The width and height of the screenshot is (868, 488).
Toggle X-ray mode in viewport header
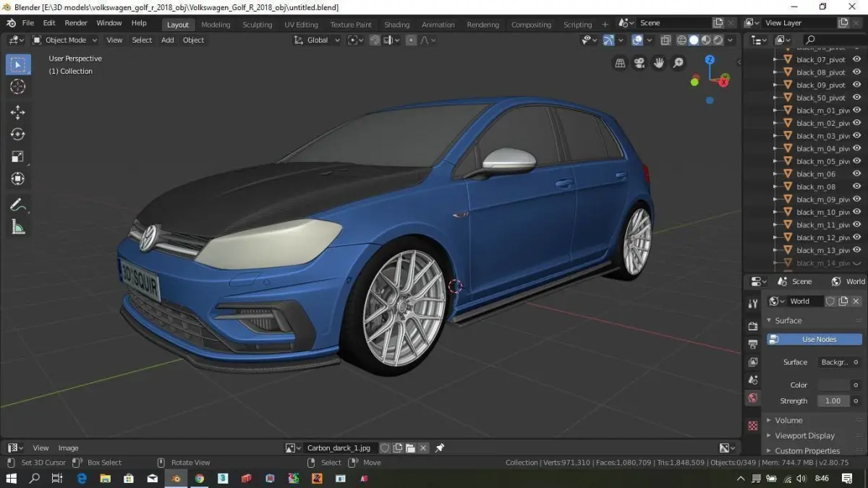pyautogui.click(x=665, y=40)
